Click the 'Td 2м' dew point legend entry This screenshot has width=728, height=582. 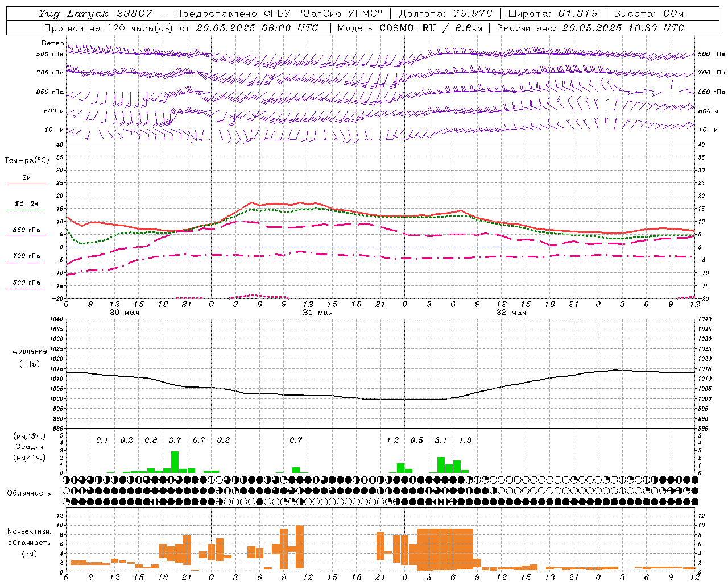26,203
